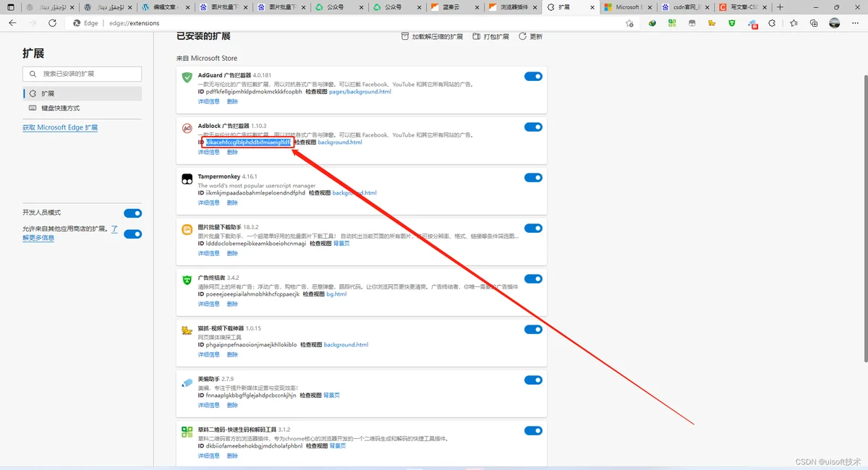Click the browser back arrow

click(x=12, y=23)
